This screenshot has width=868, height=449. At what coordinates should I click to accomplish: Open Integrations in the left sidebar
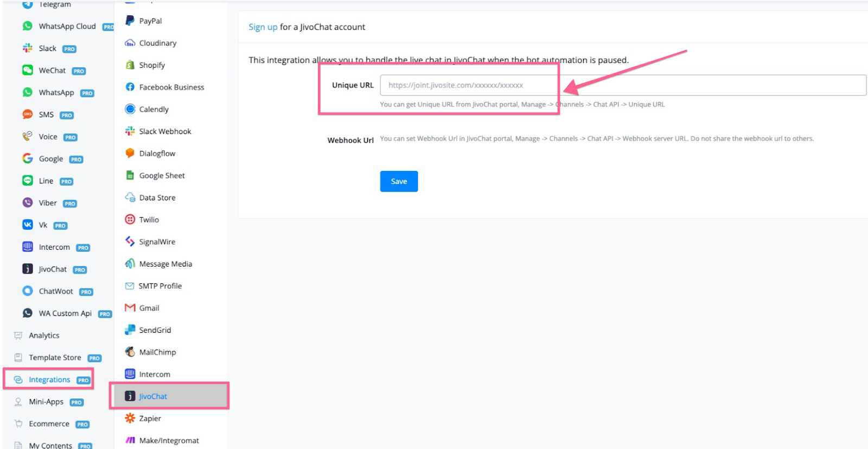[x=49, y=380]
